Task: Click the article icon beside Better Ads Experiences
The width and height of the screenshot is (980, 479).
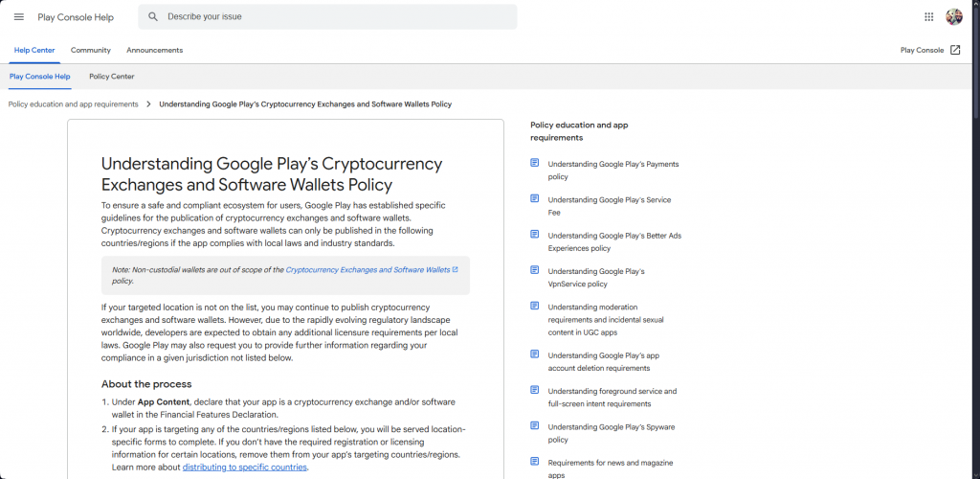Action: (534, 234)
